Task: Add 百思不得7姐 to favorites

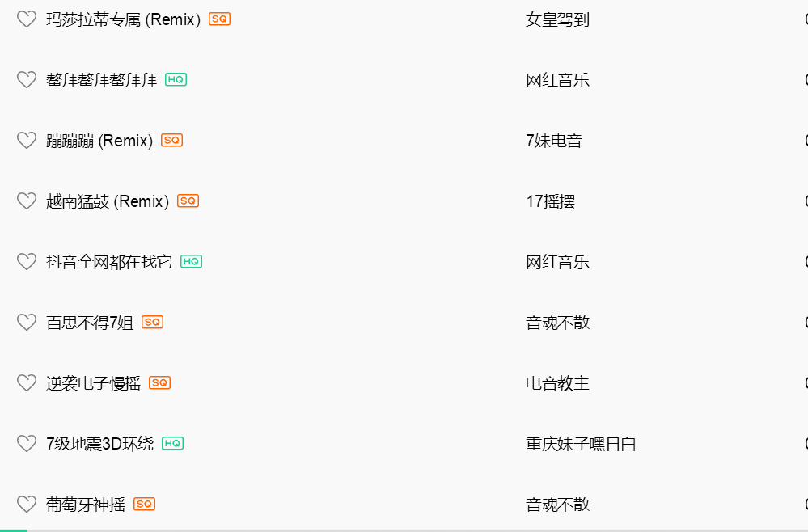Action: (27, 323)
